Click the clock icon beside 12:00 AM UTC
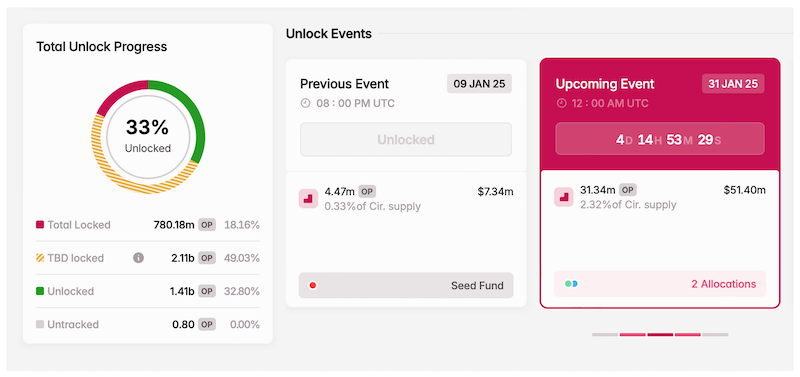Screen dimensions: 800x377 (x=561, y=104)
